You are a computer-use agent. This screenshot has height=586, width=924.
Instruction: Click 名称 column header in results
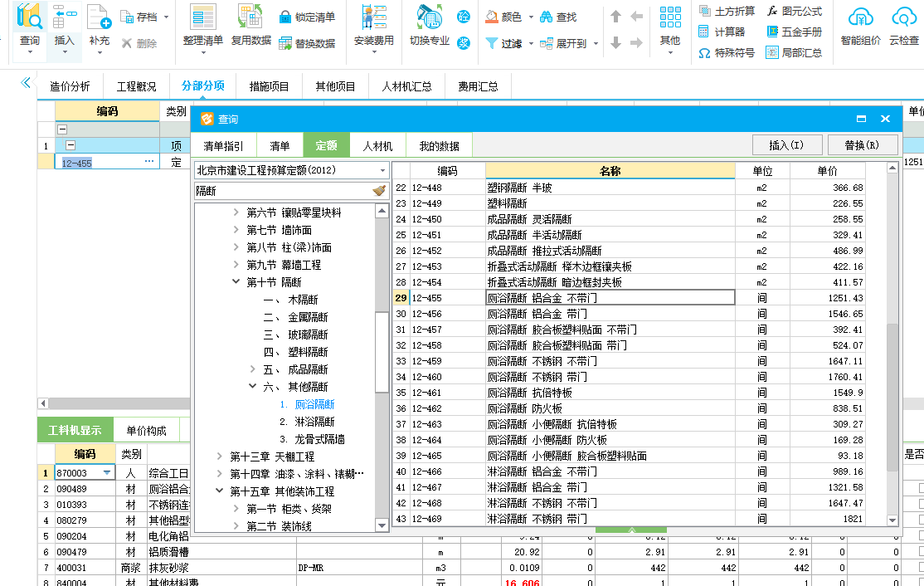pos(610,171)
